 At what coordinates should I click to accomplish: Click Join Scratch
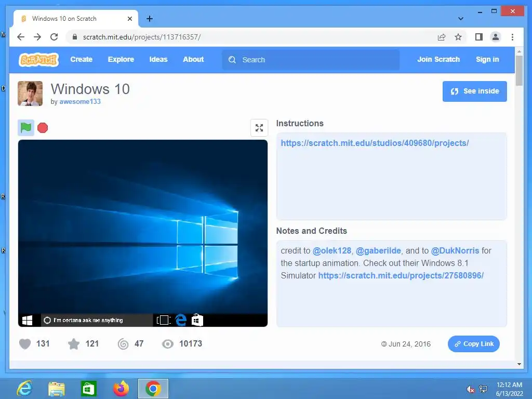(x=438, y=59)
